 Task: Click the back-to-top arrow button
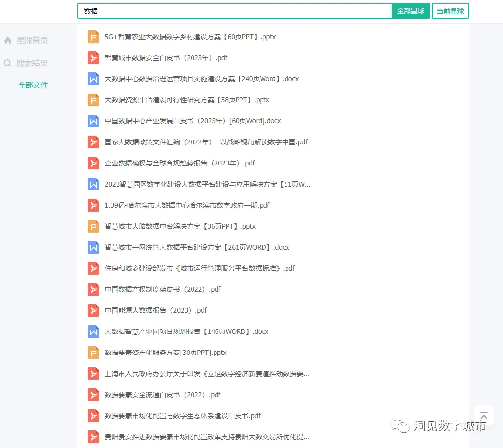[484, 416]
